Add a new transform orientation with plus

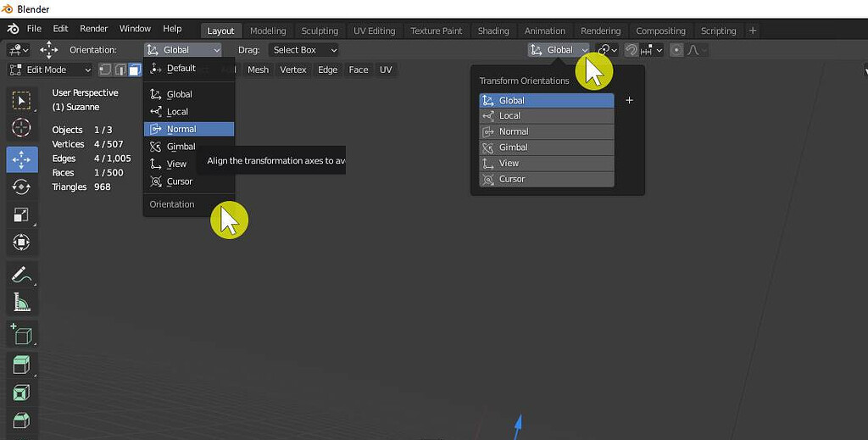(629, 100)
